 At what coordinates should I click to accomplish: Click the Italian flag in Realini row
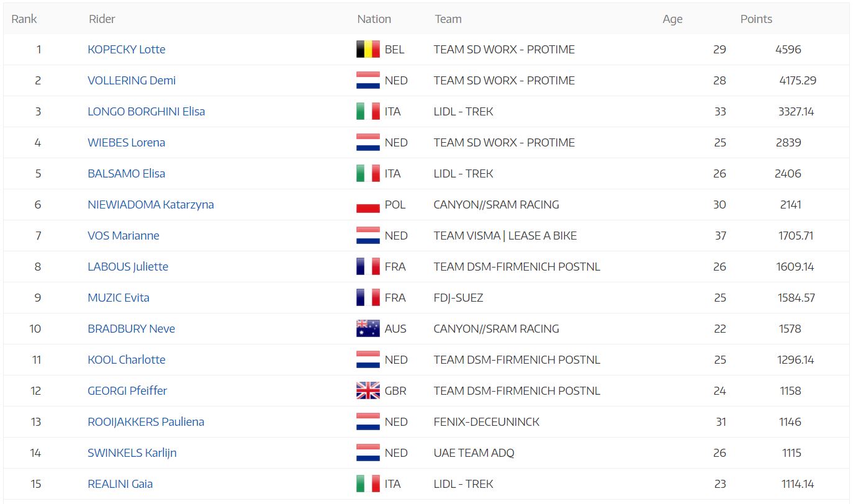click(x=368, y=484)
